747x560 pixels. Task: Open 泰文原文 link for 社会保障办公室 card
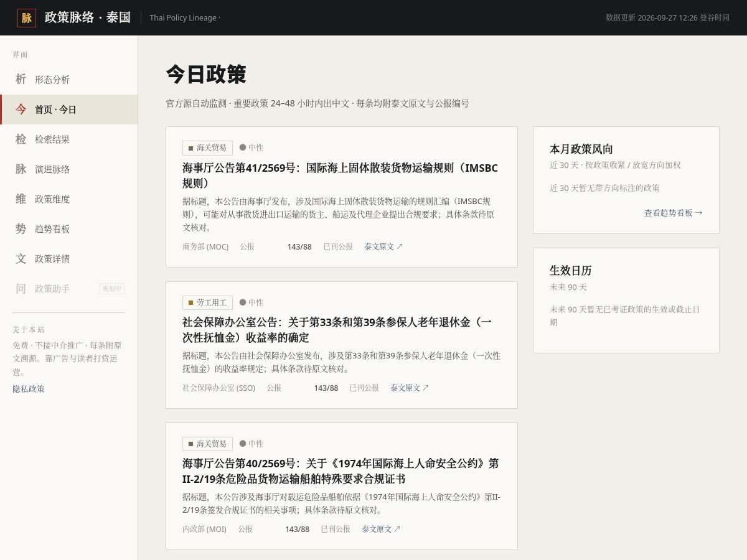(410, 388)
